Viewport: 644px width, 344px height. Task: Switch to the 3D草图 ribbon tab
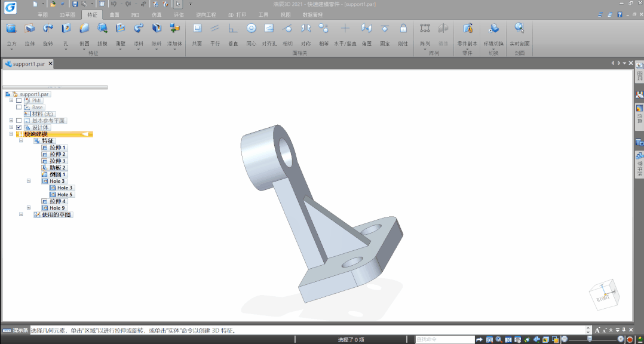pos(67,15)
